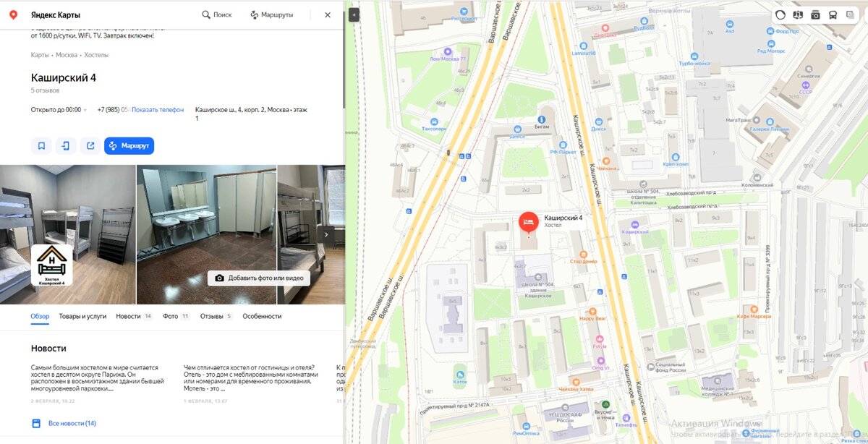Open the bunk beds photo thumbnail

[x=67, y=234]
